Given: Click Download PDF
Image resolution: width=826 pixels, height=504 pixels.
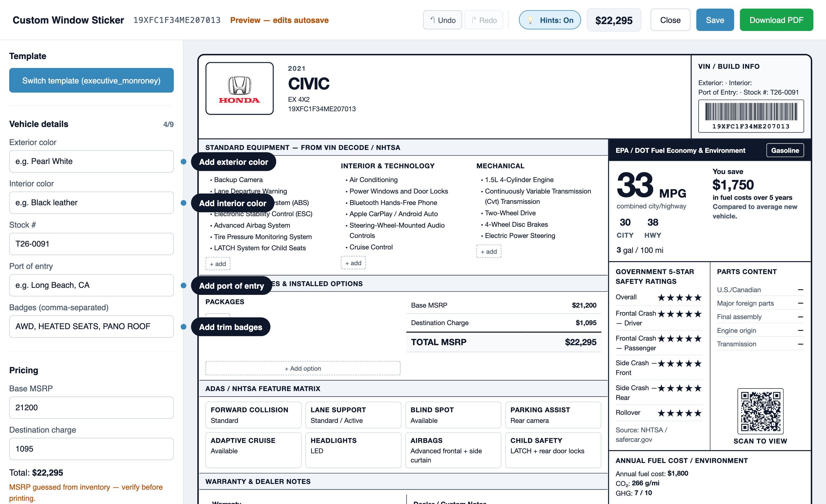Looking at the screenshot, I should click(x=776, y=20).
